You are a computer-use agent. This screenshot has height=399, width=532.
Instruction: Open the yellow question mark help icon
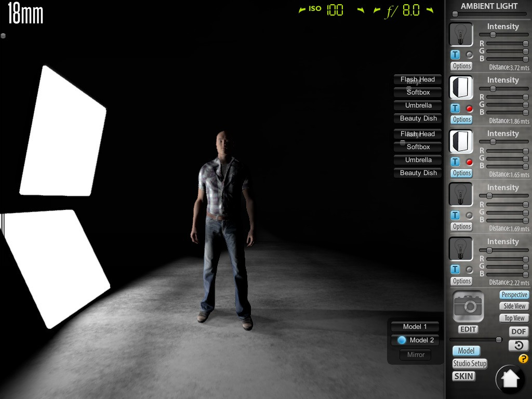522,358
